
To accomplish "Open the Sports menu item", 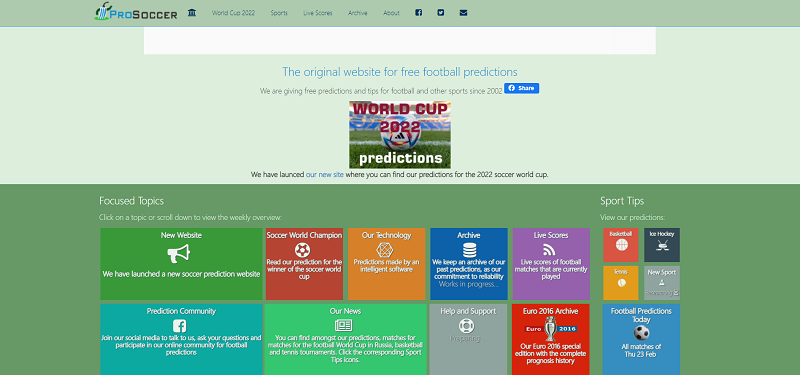I will tap(279, 13).
